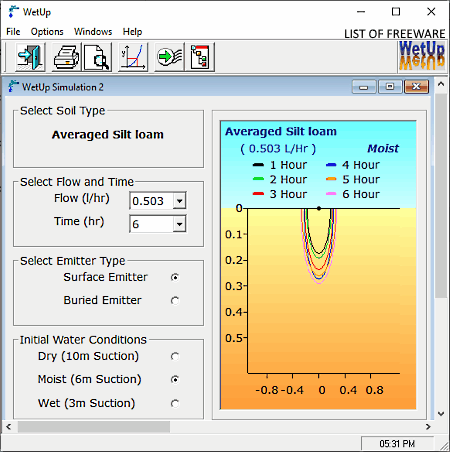This screenshot has width=450, height=452.
Task: Open print preview magnifier icon
Action: (x=97, y=57)
